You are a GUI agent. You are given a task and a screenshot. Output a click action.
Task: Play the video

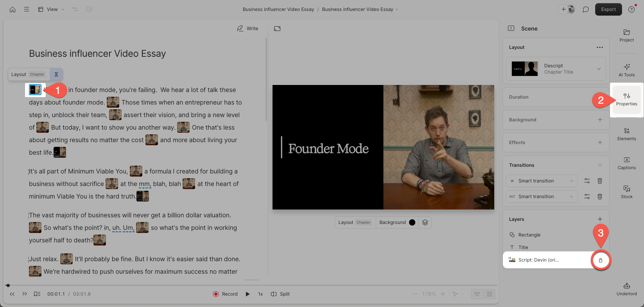(x=248, y=294)
